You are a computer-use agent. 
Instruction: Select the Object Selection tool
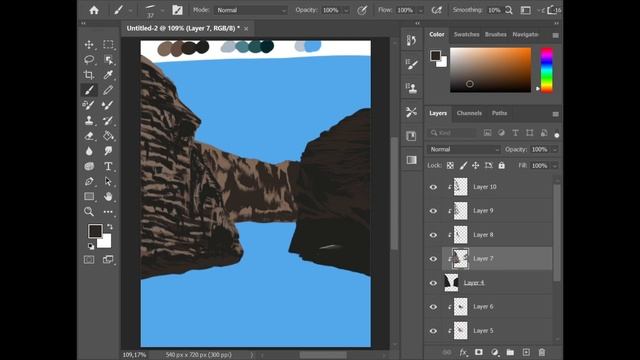tap(108, 60)
